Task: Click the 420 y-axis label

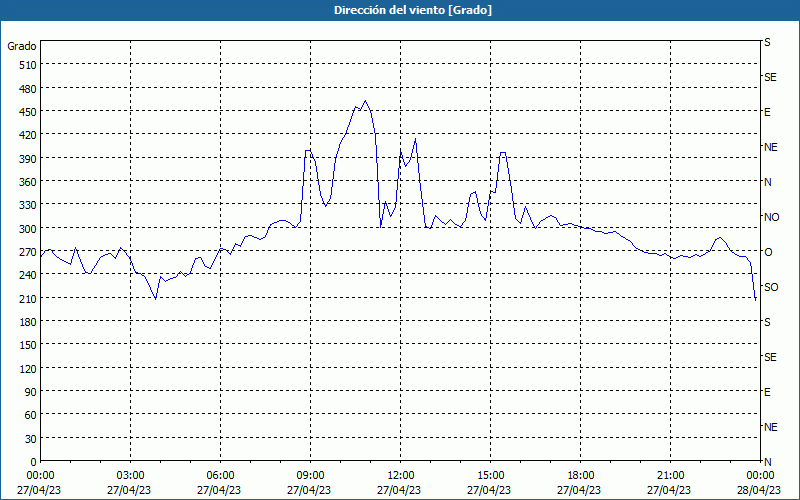Action: click(x=29, y=135)
